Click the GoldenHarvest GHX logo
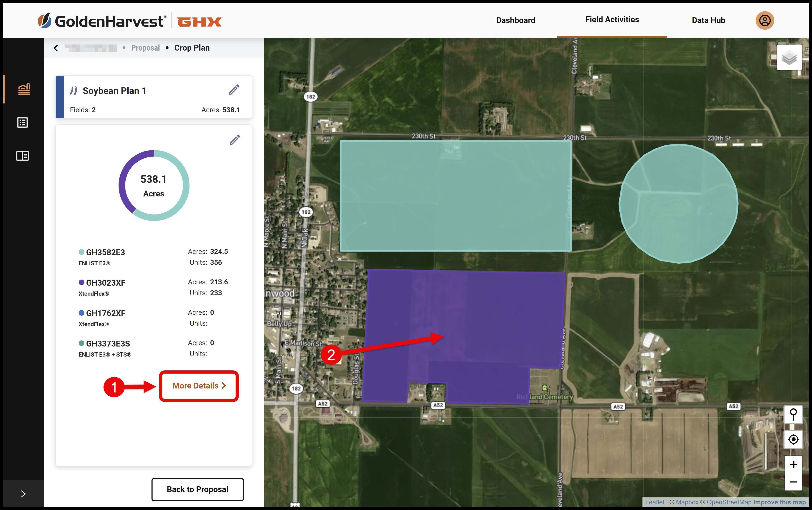812x510 pixels. (130, 21)
